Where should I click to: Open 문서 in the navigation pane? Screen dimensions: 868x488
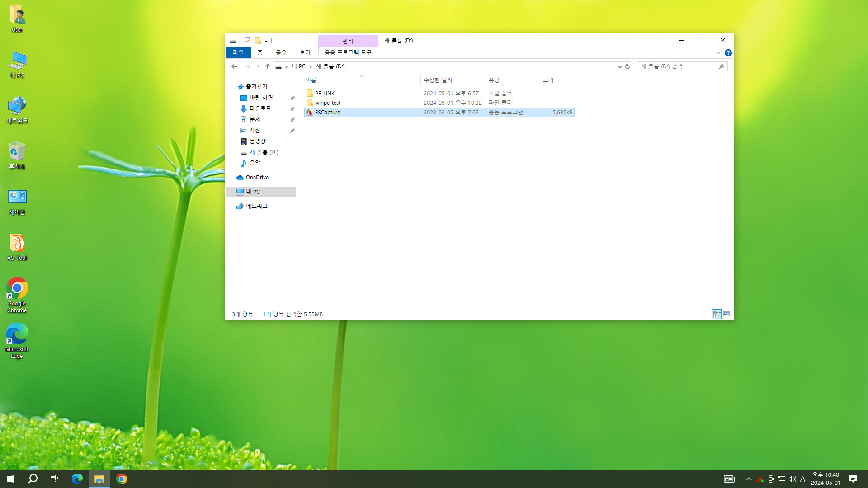[255, 120]
